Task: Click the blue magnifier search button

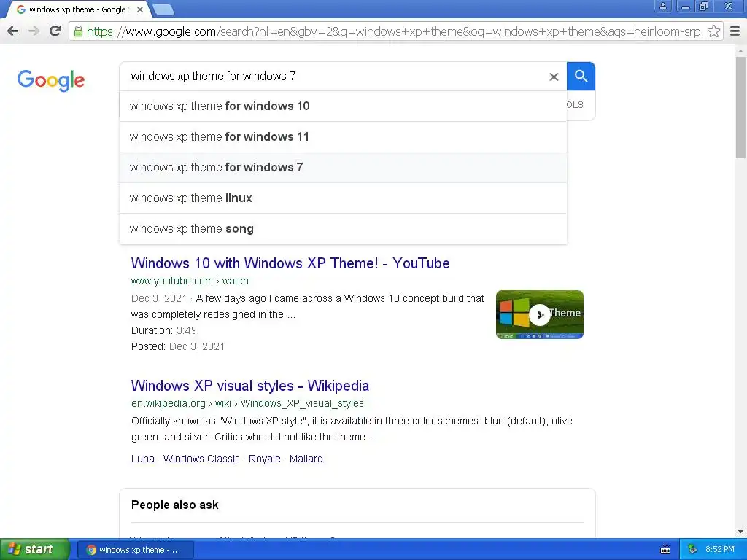Action: coord(581,76)
